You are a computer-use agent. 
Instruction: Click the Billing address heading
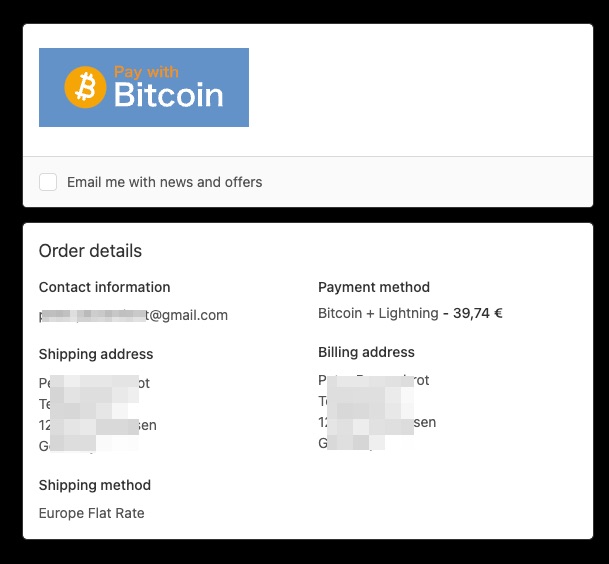pyautogui.click(x=366, y=352)
